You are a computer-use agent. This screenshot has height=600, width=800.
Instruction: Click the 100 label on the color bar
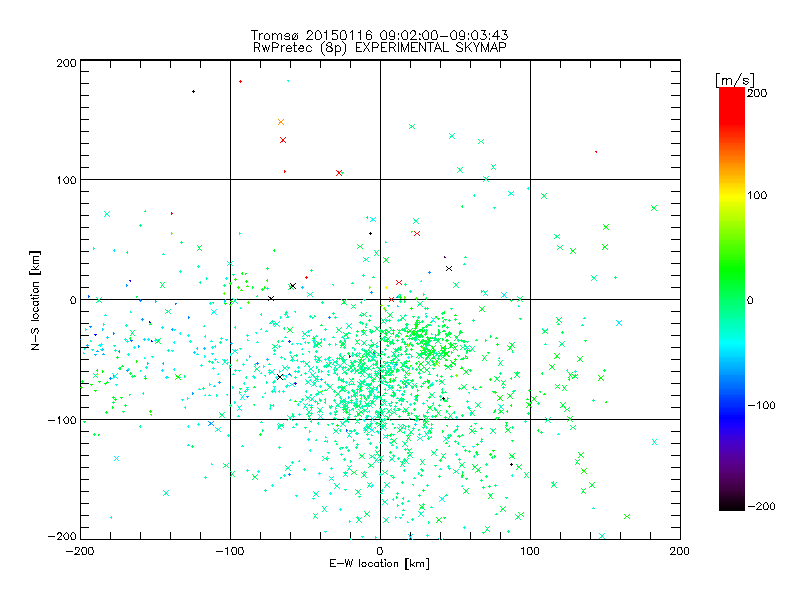(757, 195)
